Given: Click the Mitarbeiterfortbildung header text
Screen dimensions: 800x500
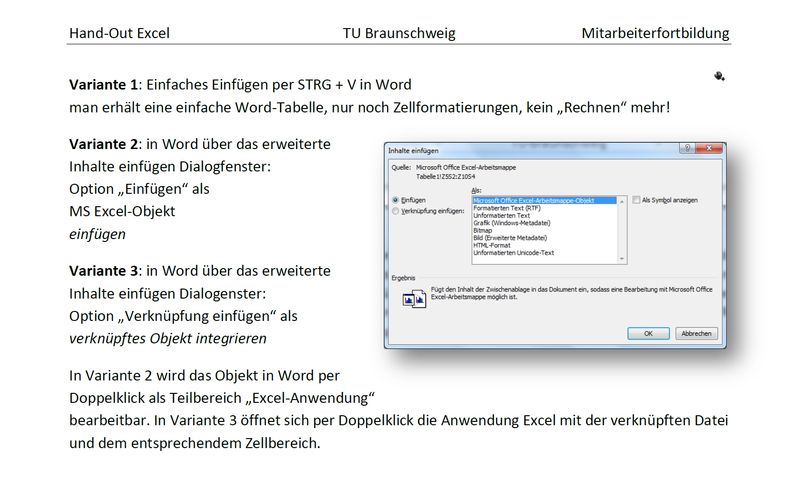Looking at the screenshot, I should [655, 33].
